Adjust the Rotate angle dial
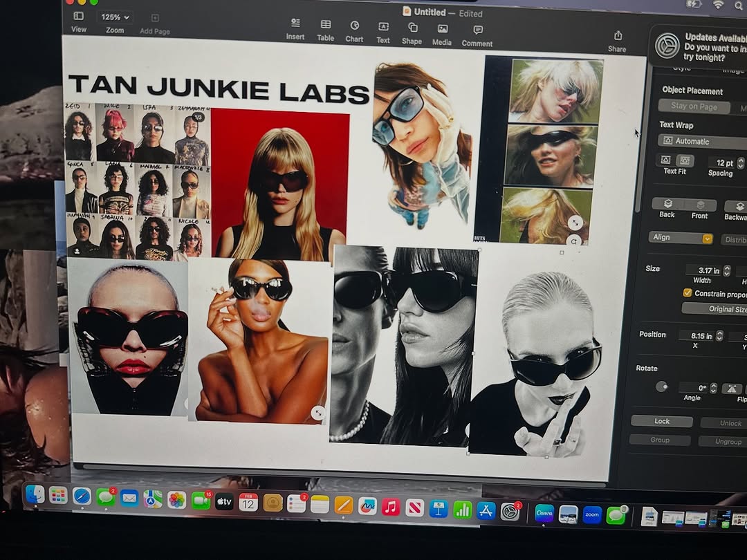Screen dimensions: 747x560 point(662,386)
